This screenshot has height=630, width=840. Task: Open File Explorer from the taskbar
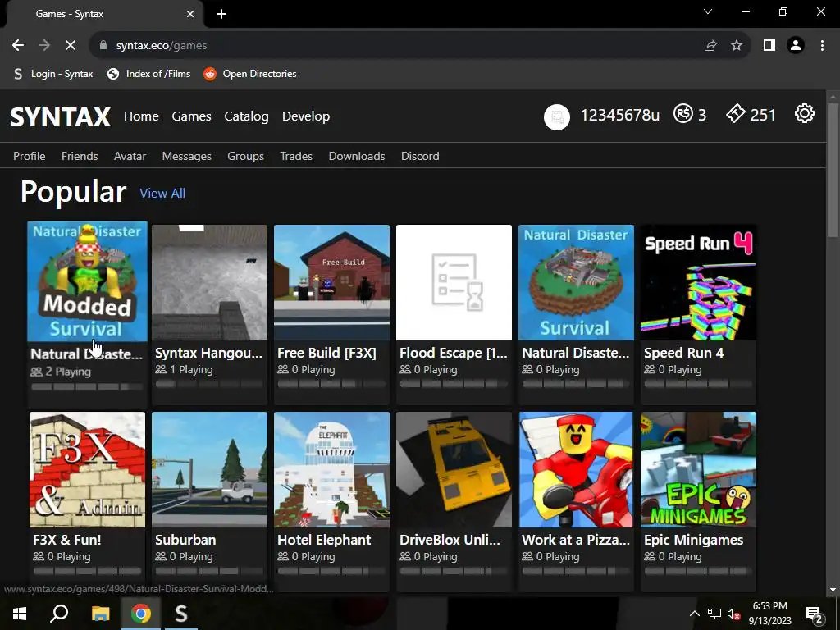[100, 614]
